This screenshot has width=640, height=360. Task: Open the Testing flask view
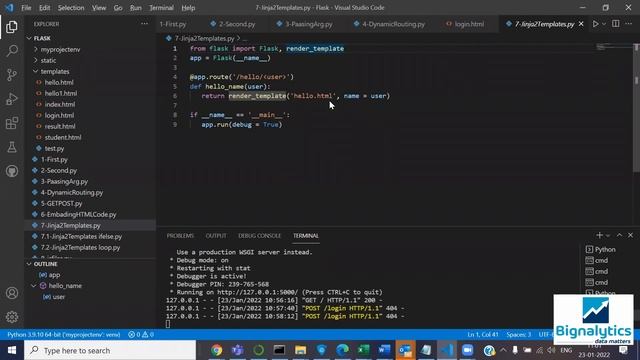(x=12, y=147)
